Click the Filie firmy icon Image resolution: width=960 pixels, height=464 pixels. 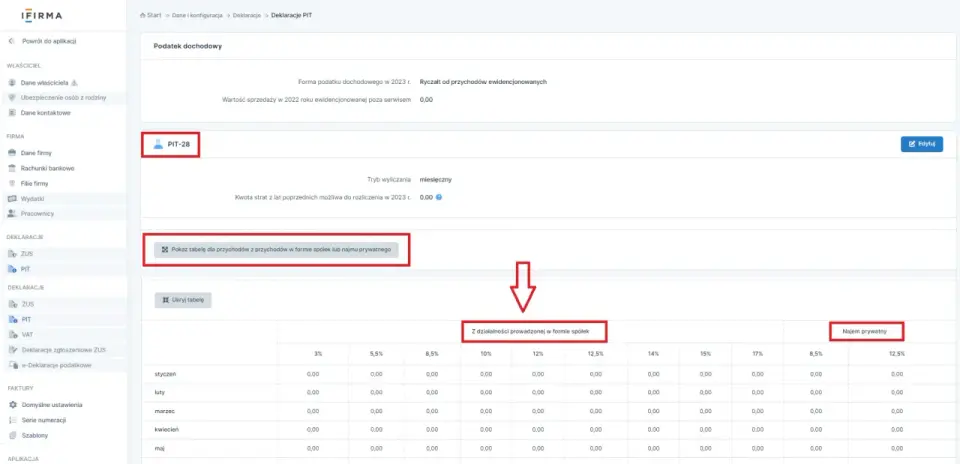click(x=12, y=183)
